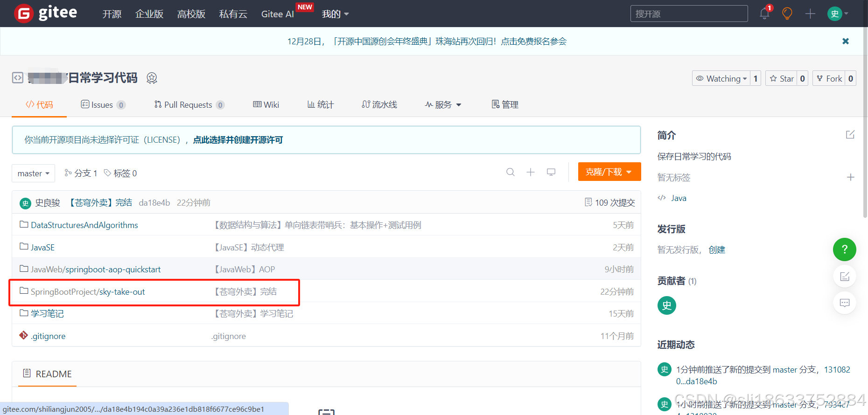This screenshot has height=415, width=868.
Task: Click 点此选择并创建开源许可 link
Action: pyautogui.click(x=238, y=140)
